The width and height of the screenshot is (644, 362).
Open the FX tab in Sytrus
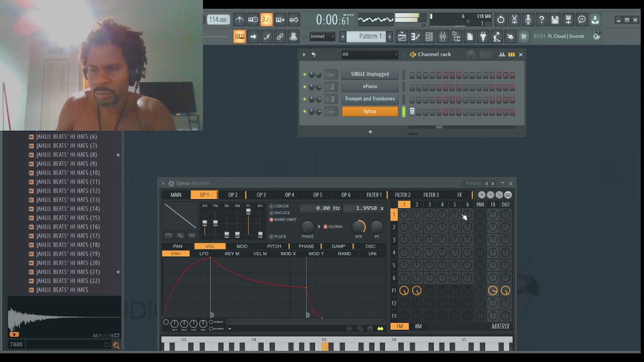pos(459,195)
